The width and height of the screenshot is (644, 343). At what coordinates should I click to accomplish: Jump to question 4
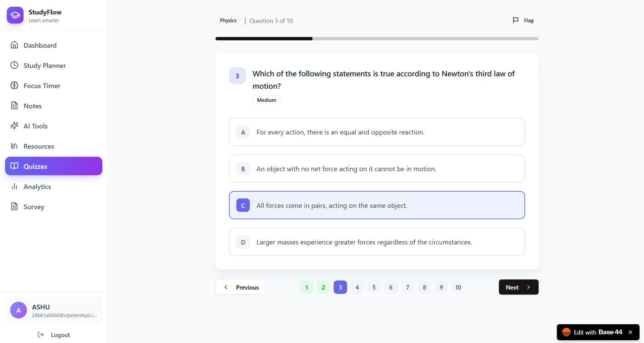[357, 287]
